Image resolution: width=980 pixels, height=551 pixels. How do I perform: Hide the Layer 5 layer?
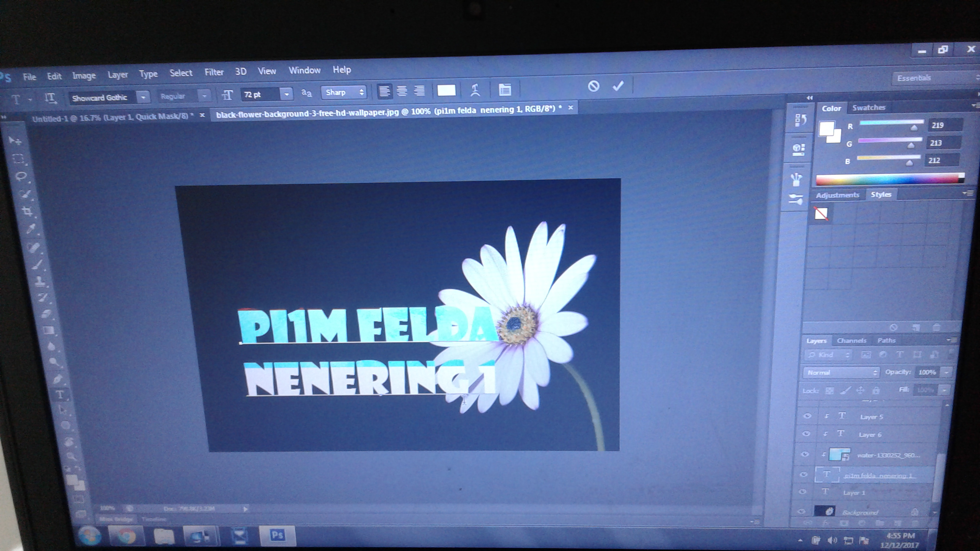(807, 416)
